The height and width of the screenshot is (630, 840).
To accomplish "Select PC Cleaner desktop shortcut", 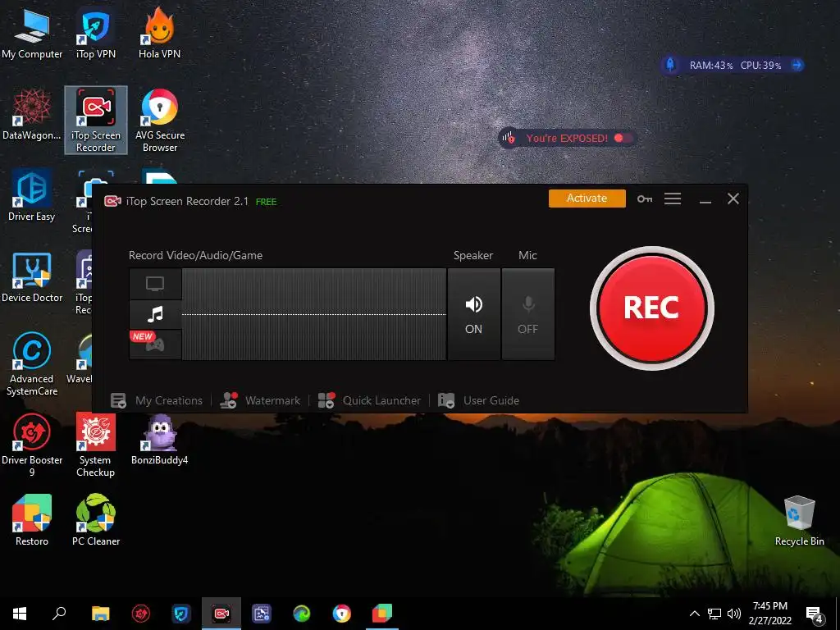I will tap(96, 520).
